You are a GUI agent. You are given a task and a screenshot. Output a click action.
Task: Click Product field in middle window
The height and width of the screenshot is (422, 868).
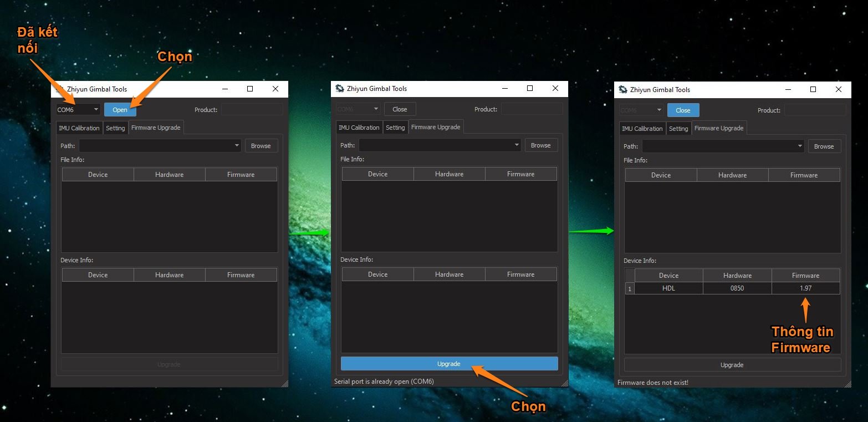[532, 109]
